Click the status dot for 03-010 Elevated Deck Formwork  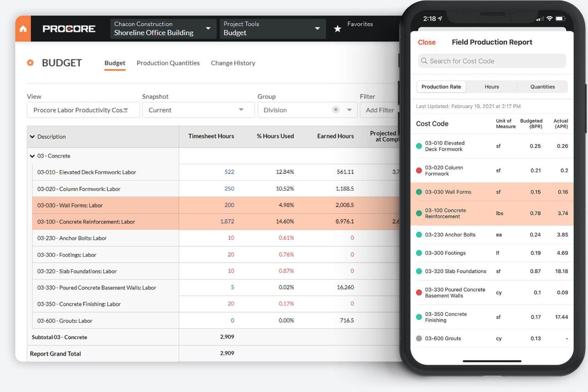pyautogui.click(x=419, y=146)
